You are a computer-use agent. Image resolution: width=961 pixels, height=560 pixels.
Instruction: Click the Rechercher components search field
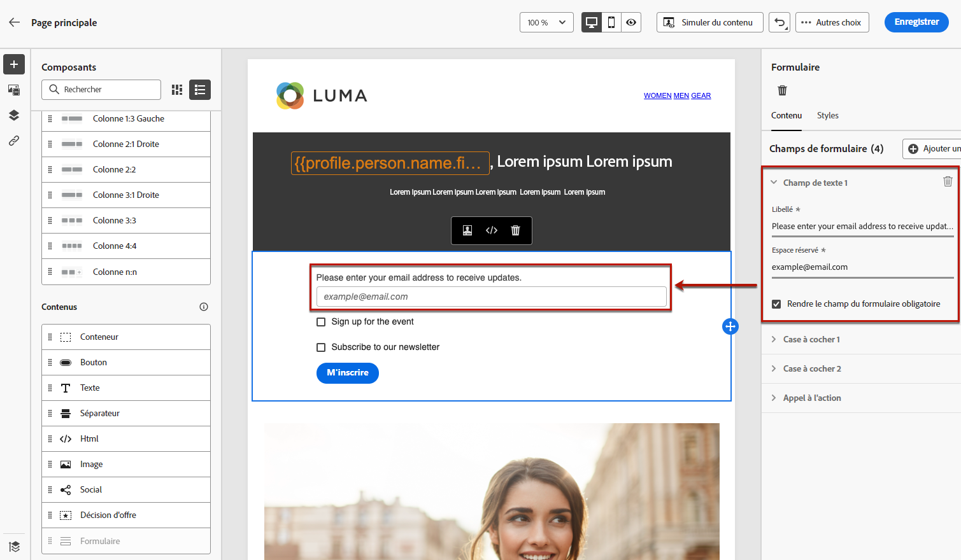click(101, 90)
